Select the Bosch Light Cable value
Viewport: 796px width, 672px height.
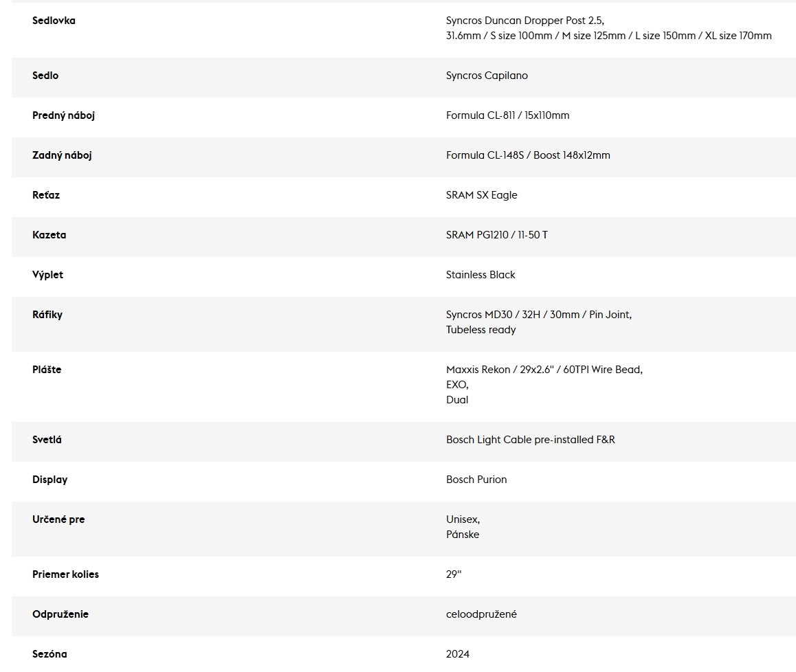(530, 440)
